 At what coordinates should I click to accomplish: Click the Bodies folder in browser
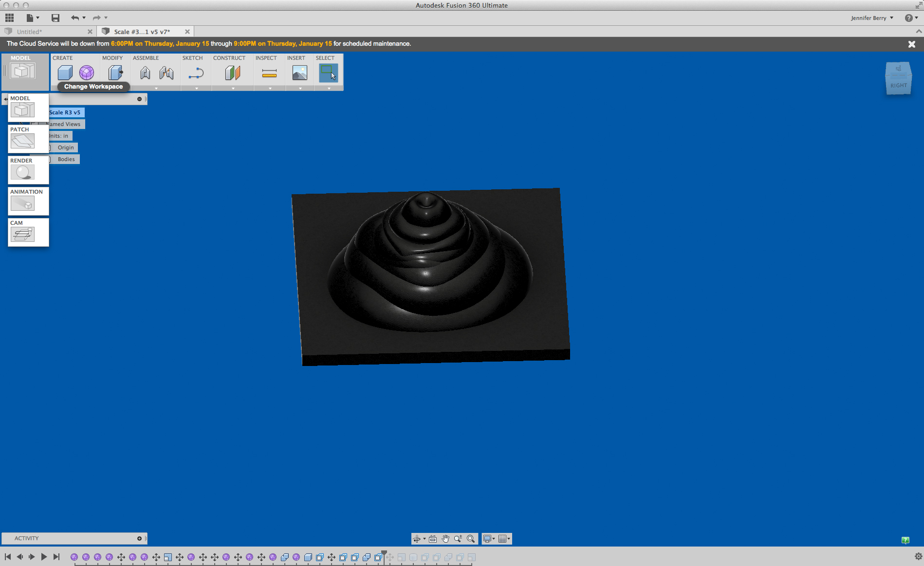(x=66, y=159)
